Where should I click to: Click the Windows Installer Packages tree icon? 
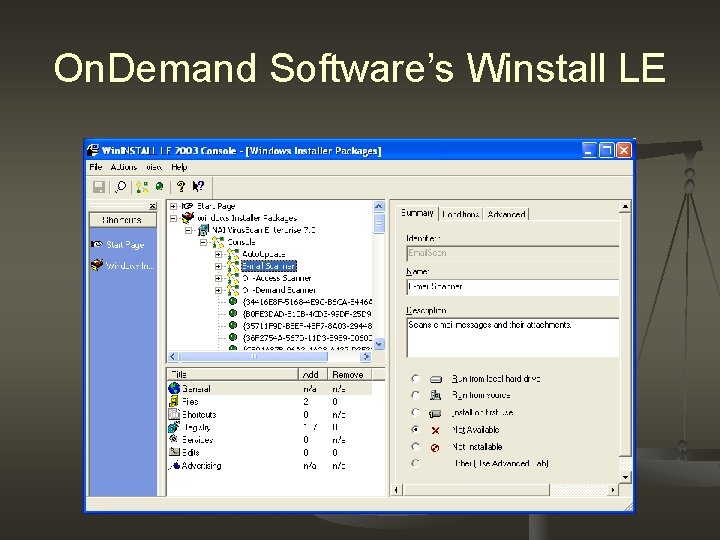pyautogui.click(x=188, y=218)
